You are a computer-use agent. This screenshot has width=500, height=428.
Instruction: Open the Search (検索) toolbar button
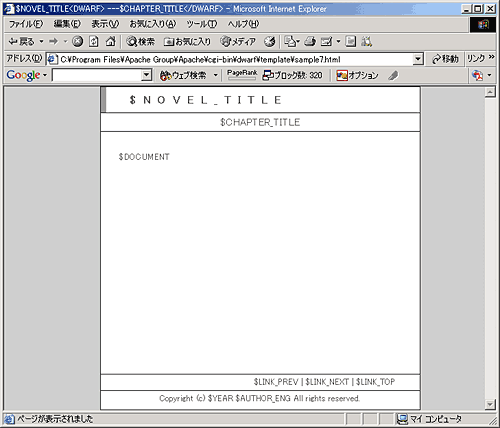(140, 41)
